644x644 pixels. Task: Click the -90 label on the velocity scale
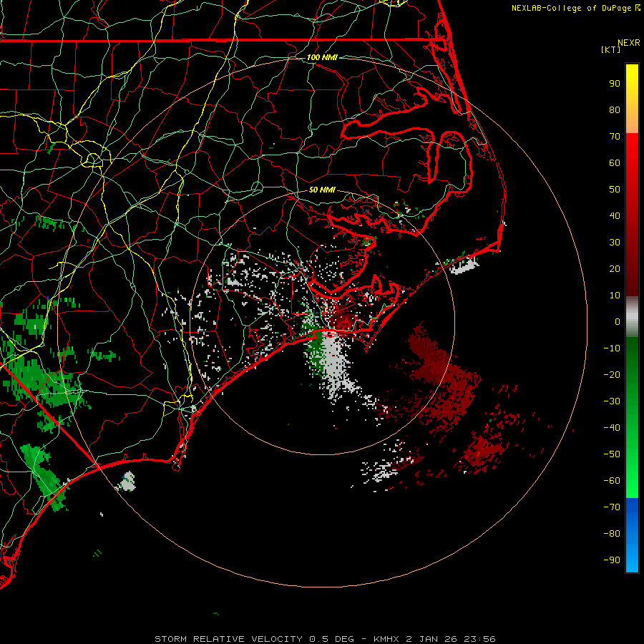tap(612, 560)
